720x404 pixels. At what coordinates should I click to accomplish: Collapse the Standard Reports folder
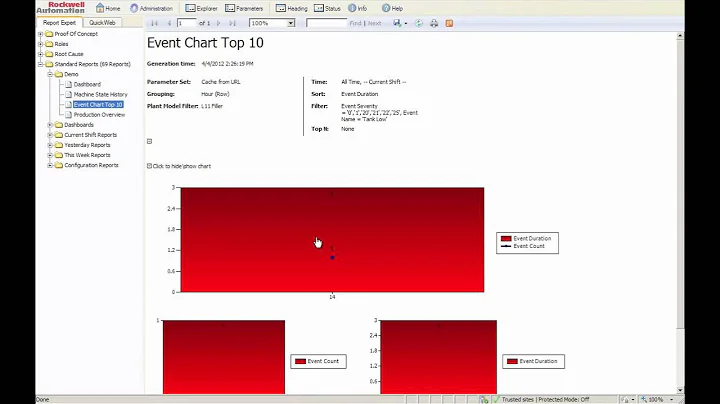coord(40,64)
